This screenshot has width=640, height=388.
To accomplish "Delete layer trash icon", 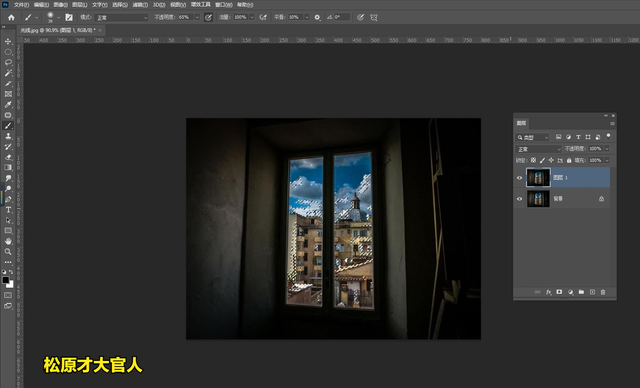I will [x=603, y=292].
